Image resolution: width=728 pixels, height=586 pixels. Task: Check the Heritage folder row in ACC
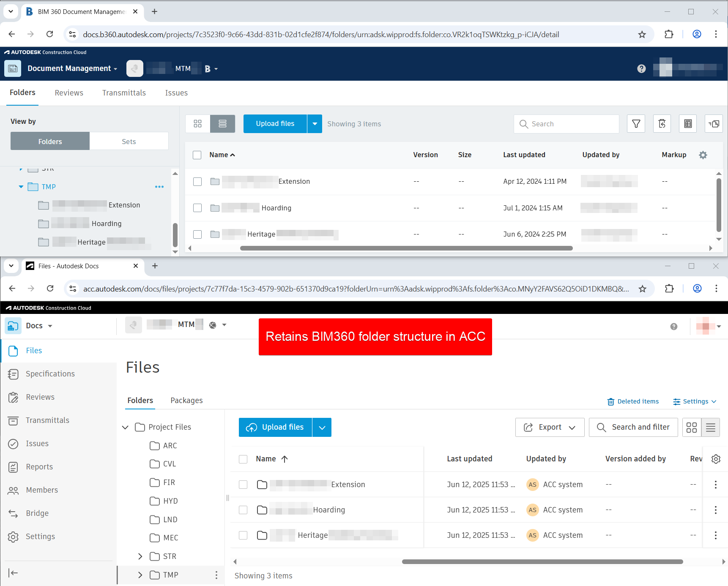coord(243,535)
